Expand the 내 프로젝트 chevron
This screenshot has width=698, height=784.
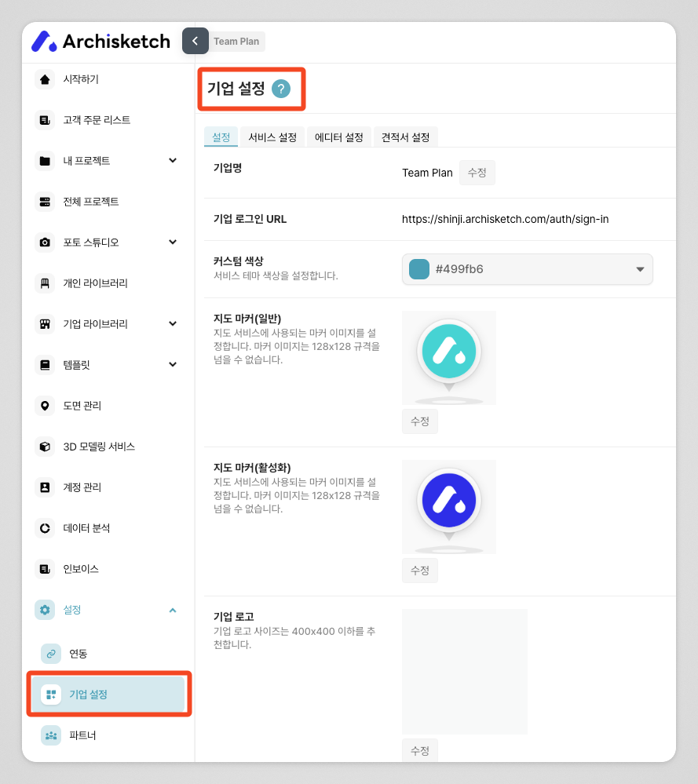click(x=173, y=161)
